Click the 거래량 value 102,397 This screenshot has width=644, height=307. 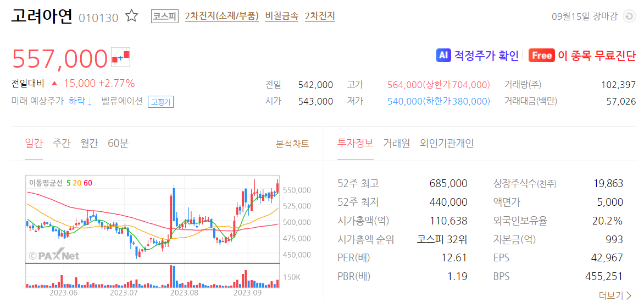(x=618, y=85)
